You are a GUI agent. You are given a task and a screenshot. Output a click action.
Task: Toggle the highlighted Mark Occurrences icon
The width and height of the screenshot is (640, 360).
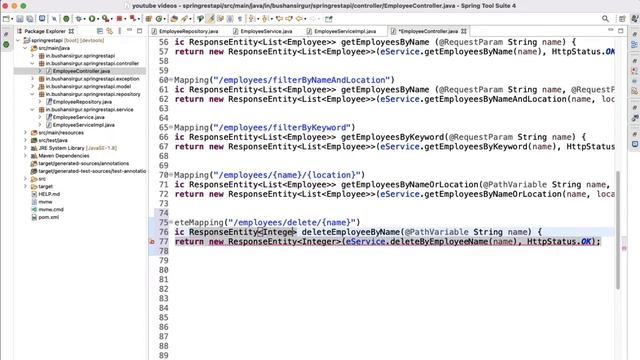211,19
